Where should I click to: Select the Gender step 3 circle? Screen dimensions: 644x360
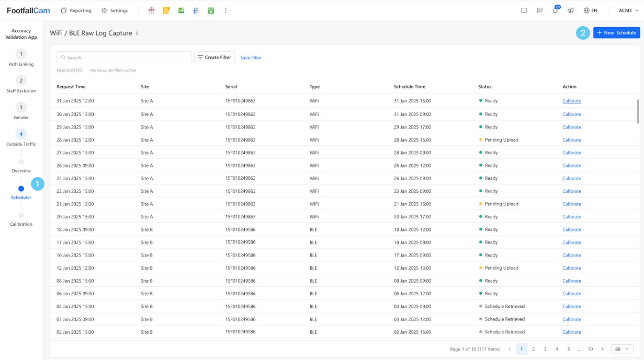[x=21, y=108]
